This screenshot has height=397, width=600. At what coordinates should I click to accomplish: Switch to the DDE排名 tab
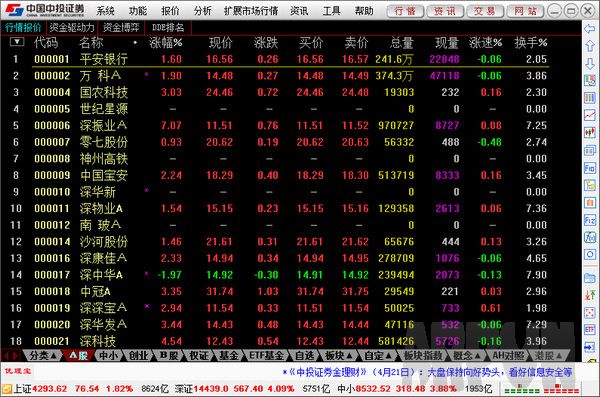168,28
